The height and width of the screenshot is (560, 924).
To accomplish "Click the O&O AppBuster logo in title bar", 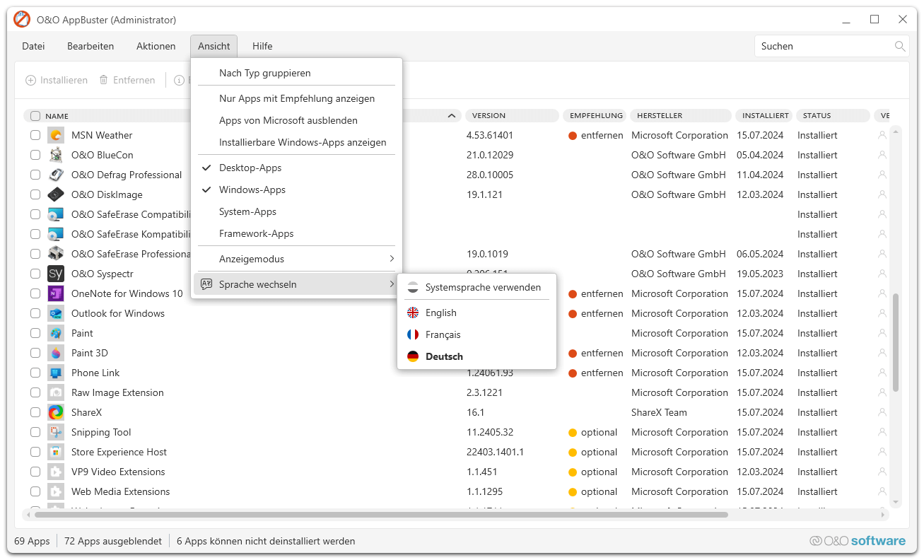I will coord(22,19).
